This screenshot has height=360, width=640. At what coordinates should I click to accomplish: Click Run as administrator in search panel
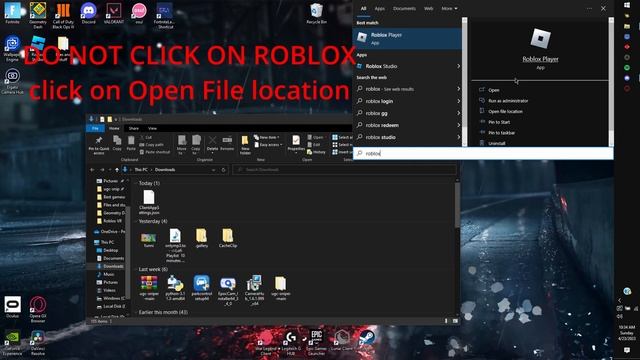[508, 101]
